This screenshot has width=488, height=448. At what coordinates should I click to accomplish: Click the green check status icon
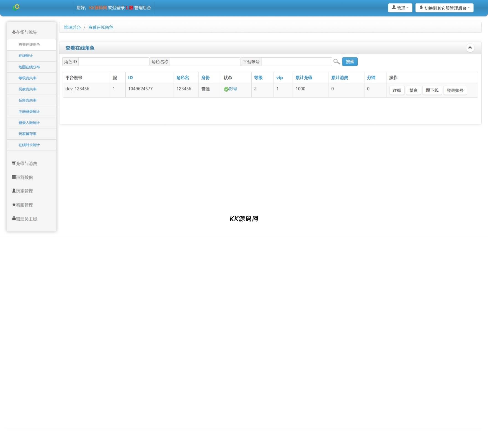click(226, 89)
